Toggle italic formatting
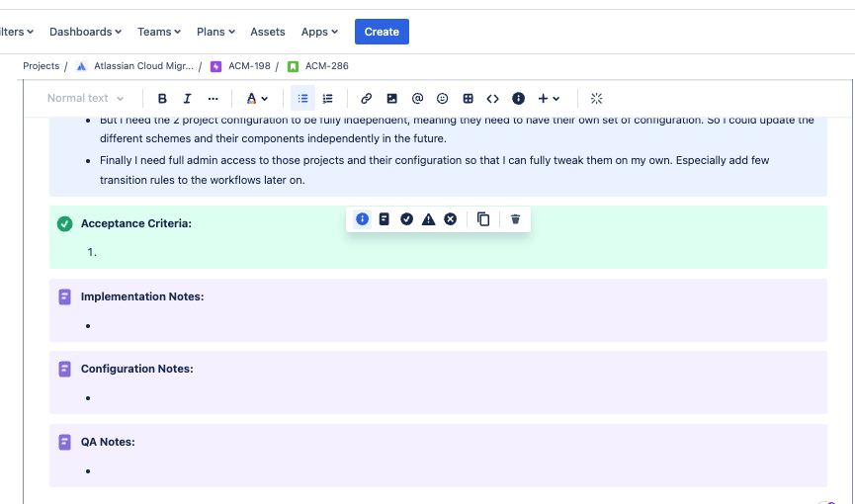This screenshot has height=504, width=855. 187,99
